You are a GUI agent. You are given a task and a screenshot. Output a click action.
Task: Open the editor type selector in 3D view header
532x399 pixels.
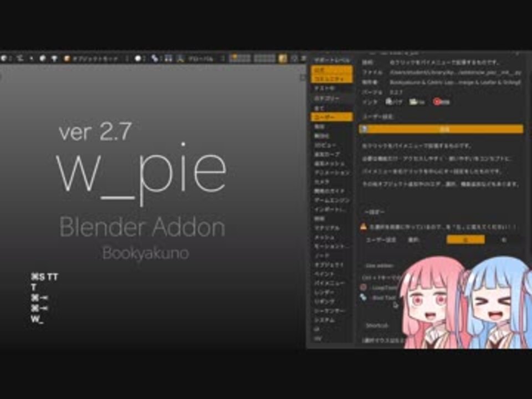[x=5, y=59]
